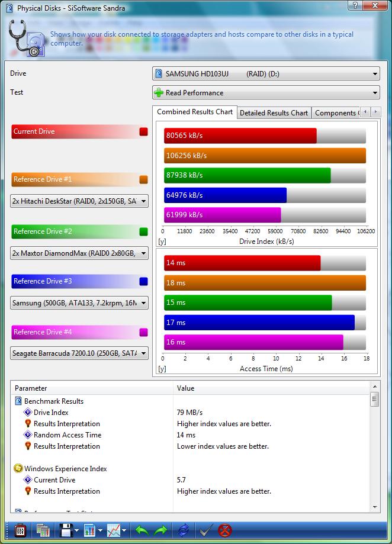Go back with the left green arrow
Screen dimensions: 392x544
coord(142,530)
